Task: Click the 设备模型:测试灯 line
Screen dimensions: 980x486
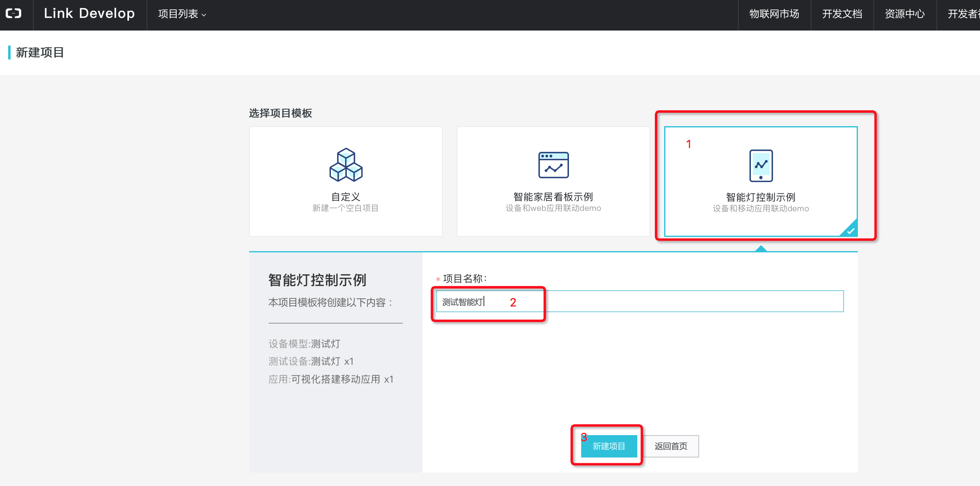Action: pos(304,344)
